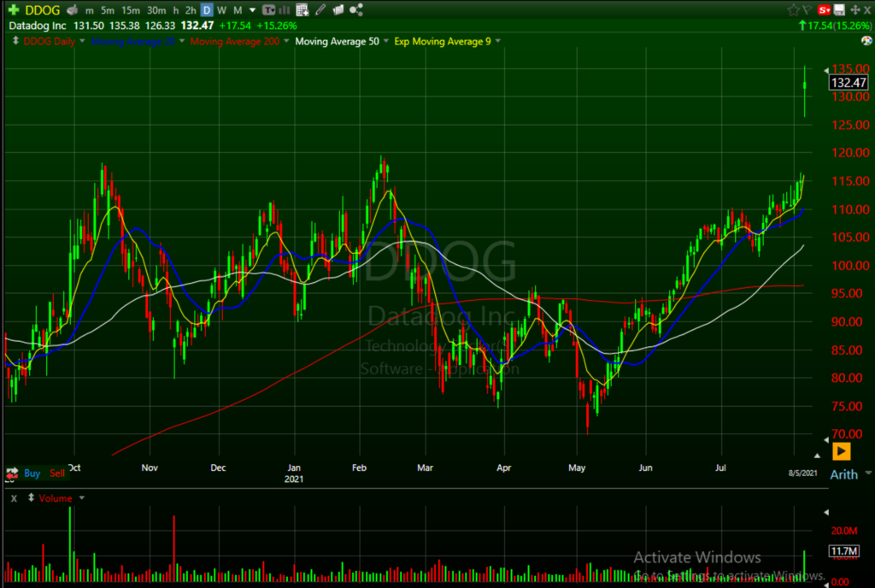Toggle the favorite star icon
Screen dimensions: 875x588
point(792,9)
